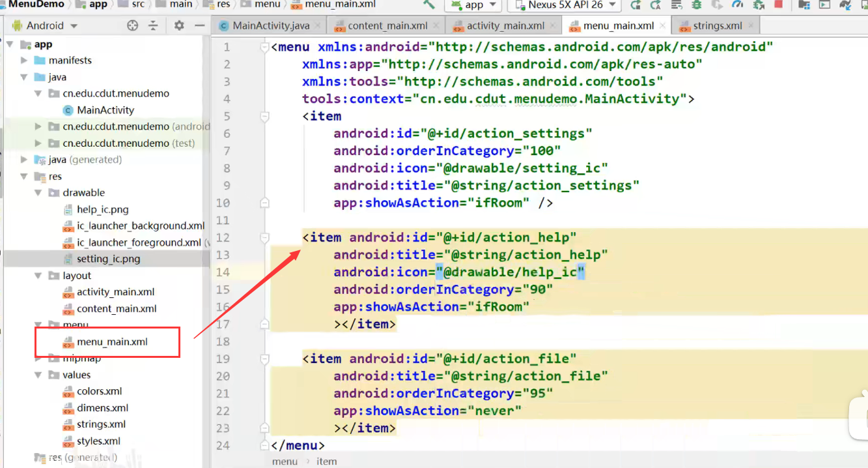Collapse the java folder arrow
Viewport: 868px width, 468px height.
click(24, 77)
